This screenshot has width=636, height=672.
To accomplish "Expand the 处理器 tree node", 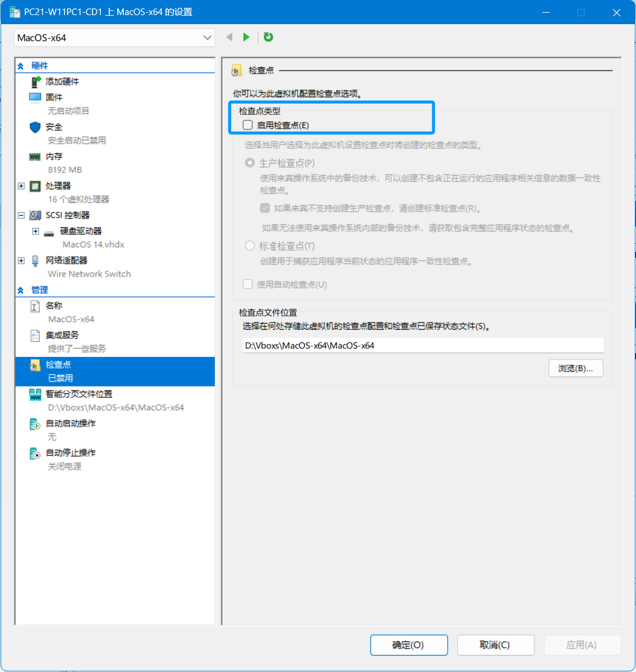I will [21, 186].
